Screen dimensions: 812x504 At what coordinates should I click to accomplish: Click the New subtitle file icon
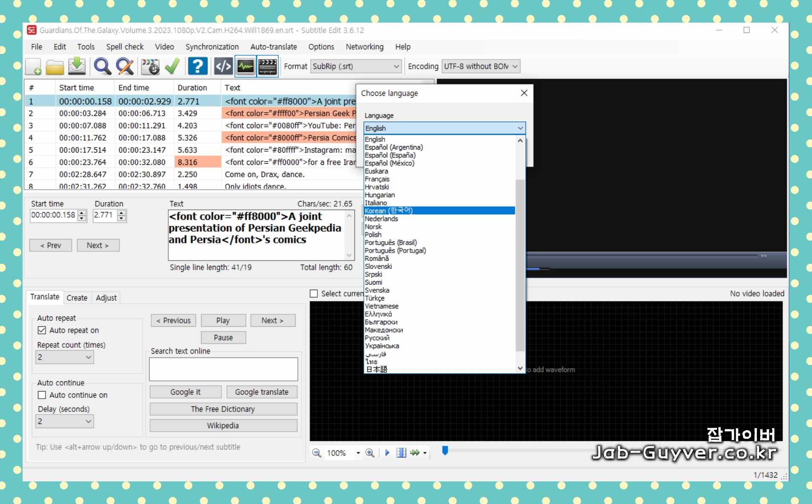pyautogui.click(x=33, y=66)
